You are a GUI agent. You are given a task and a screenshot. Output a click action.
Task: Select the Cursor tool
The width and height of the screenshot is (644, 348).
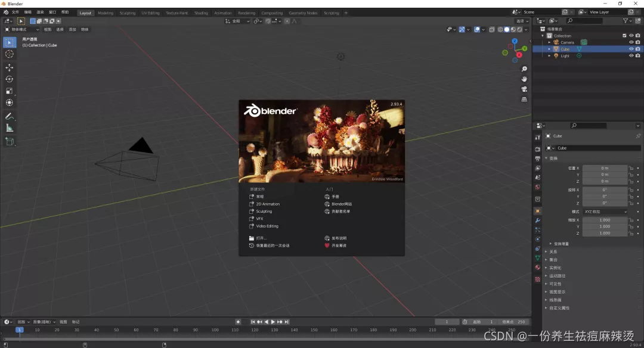coord(10,54)
